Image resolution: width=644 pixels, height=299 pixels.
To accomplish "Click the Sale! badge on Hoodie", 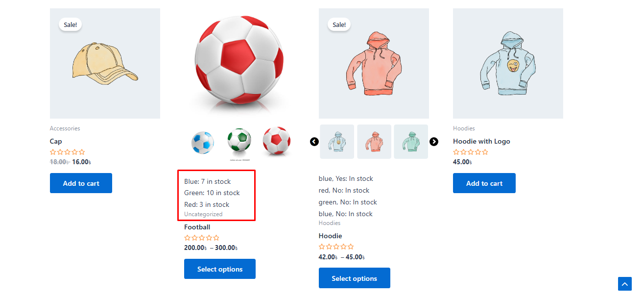I will click(x=339, y=25).
